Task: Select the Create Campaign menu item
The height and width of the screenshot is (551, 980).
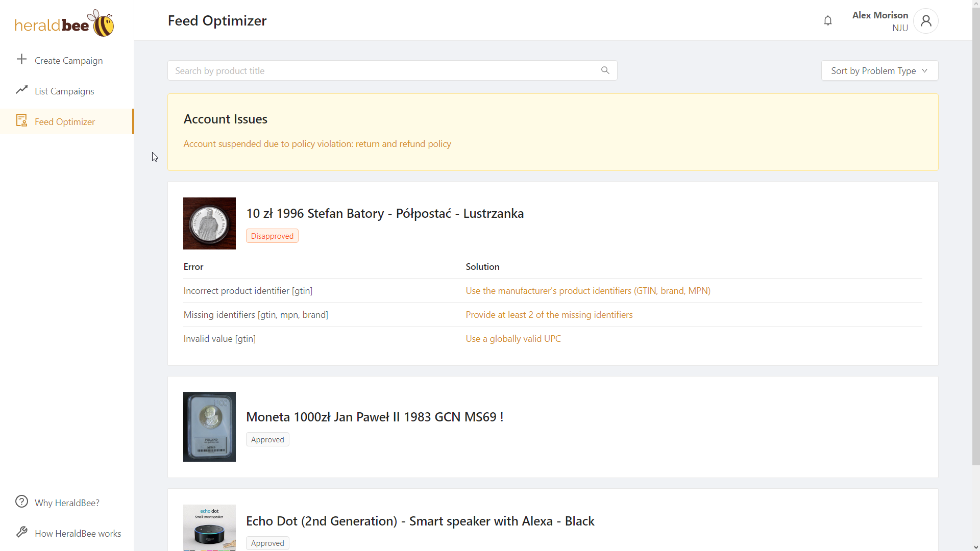Action: point(68,61)
